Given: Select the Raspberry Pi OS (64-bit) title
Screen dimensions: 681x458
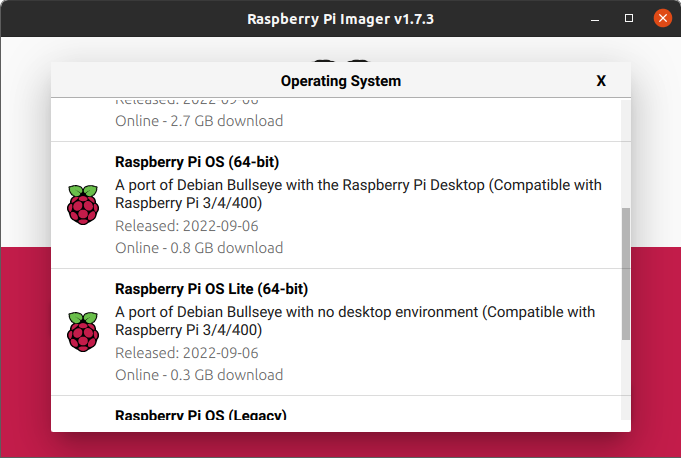Looking at the screenshot, I should (x=197, y=162).
